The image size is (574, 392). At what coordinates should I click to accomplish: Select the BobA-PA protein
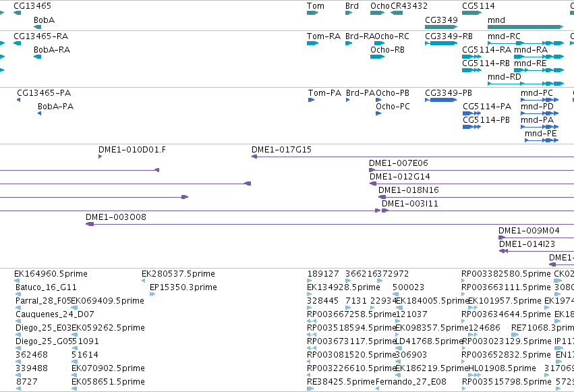pos(40,113)
